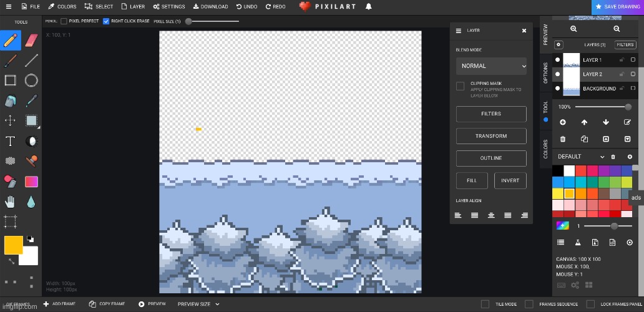This screenshot has height=312, width=644.
Task: Duplicate the selected layer
Action: (585, 139)
